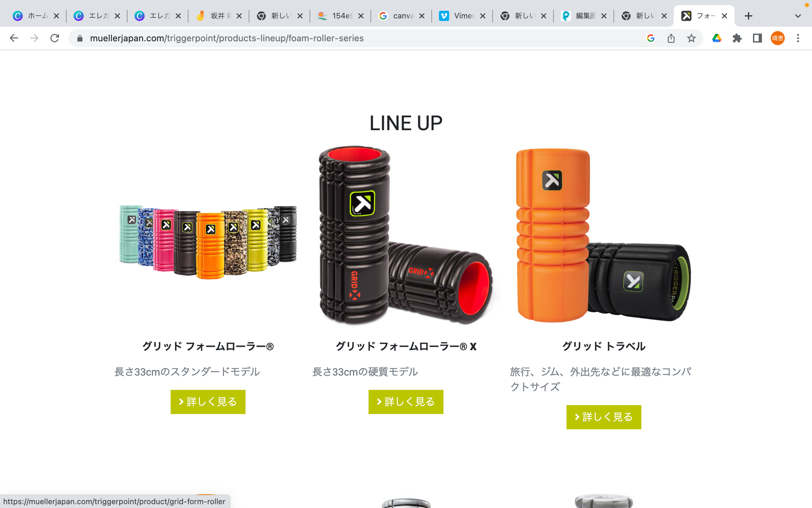Go back using the back arrow

click(14, 38)
